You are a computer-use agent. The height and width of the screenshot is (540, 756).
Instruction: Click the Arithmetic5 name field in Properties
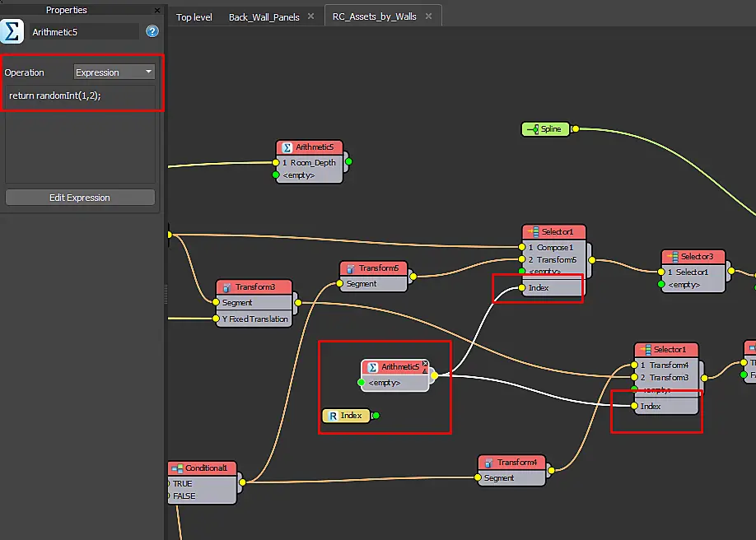(84, 32)
